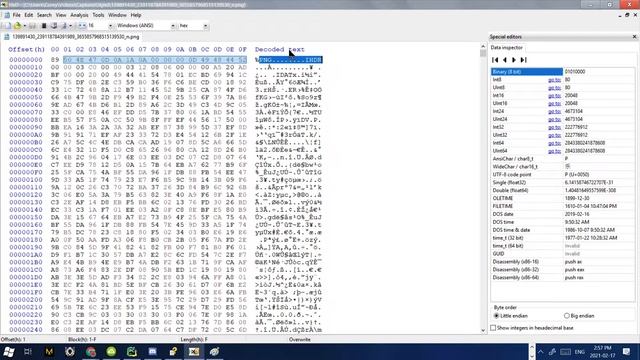The width and height of the screenshot is (640, 360).
Task: Click the 'go to' link for Int8
Action: (554, 80)
